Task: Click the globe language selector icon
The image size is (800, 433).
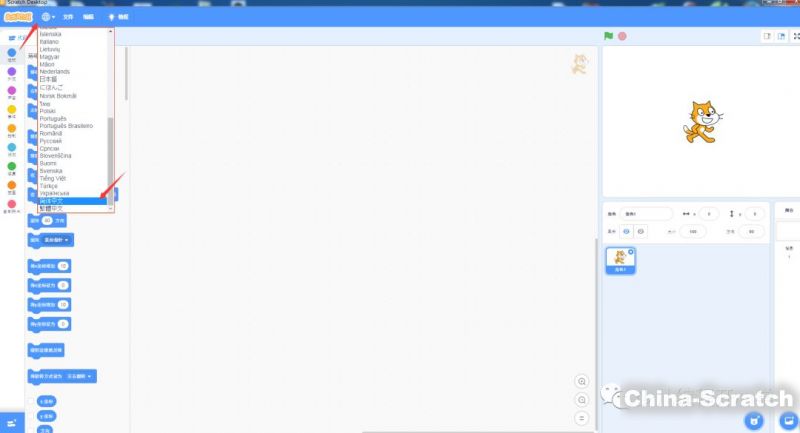Action: tap(45, 17)
